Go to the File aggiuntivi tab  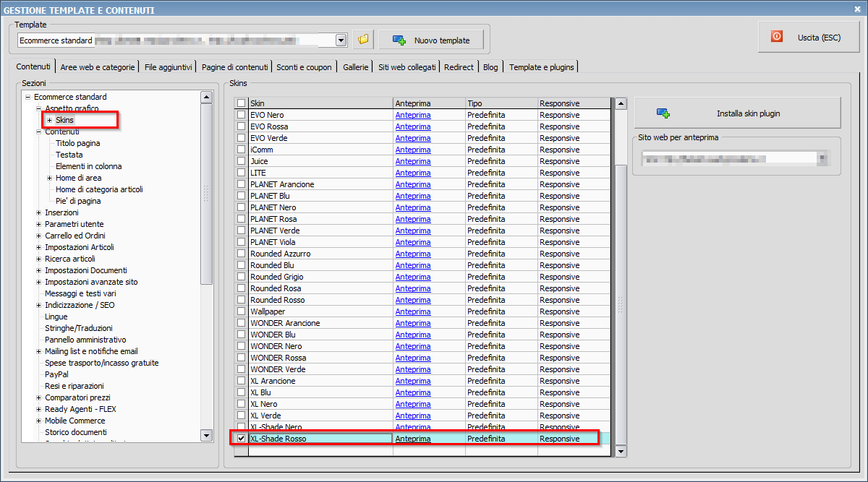point(169,67)
